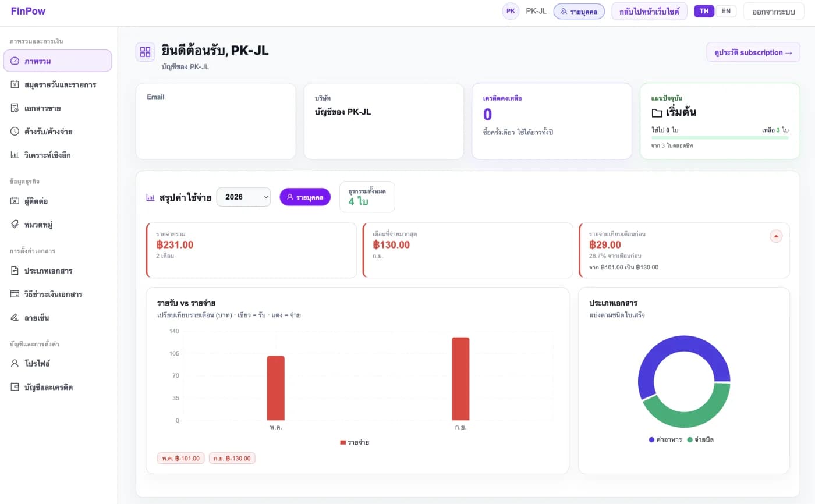This screenshot has height=504, width=815.
Task: Click the dashboard grid icon beside the welcome heading
Action: coord(146,52)
